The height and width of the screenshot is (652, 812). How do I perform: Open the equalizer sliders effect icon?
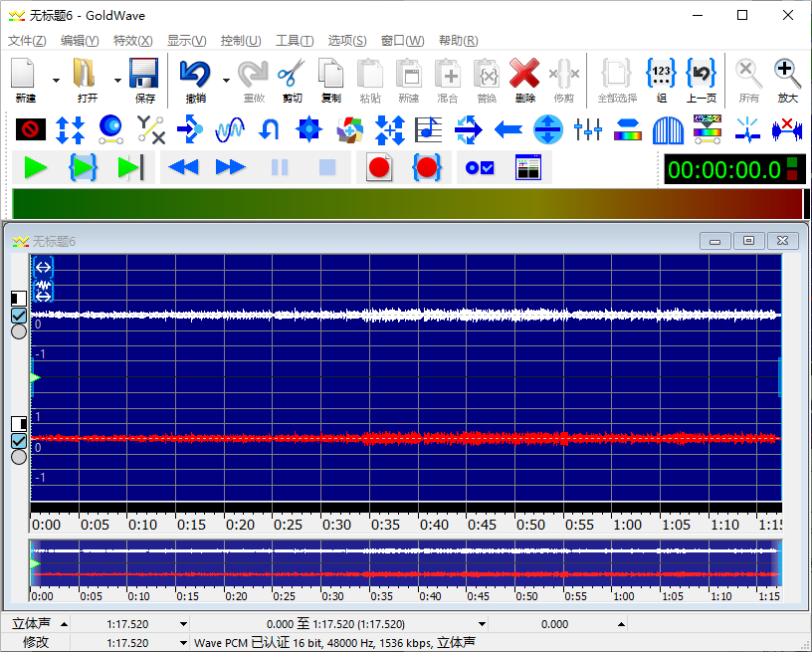(588, 129)
